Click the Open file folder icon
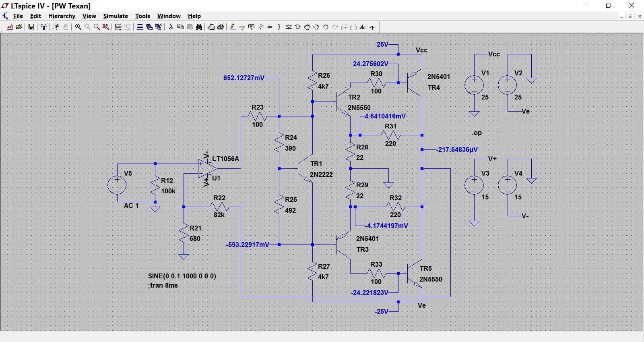This screenshot has width=644, height=342. pyautogui.click(x=19, y=27)
